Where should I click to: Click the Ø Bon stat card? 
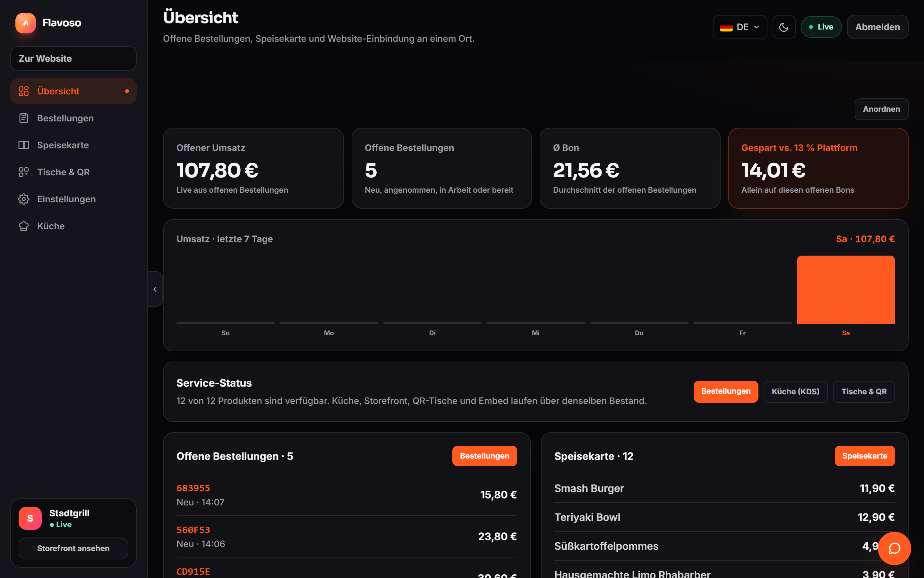coord(630,168)
